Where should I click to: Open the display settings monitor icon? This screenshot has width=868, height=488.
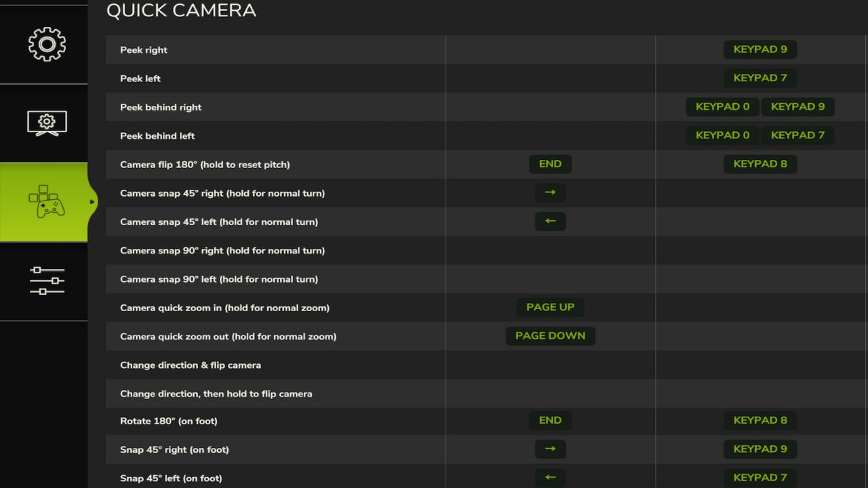[47, 123]
